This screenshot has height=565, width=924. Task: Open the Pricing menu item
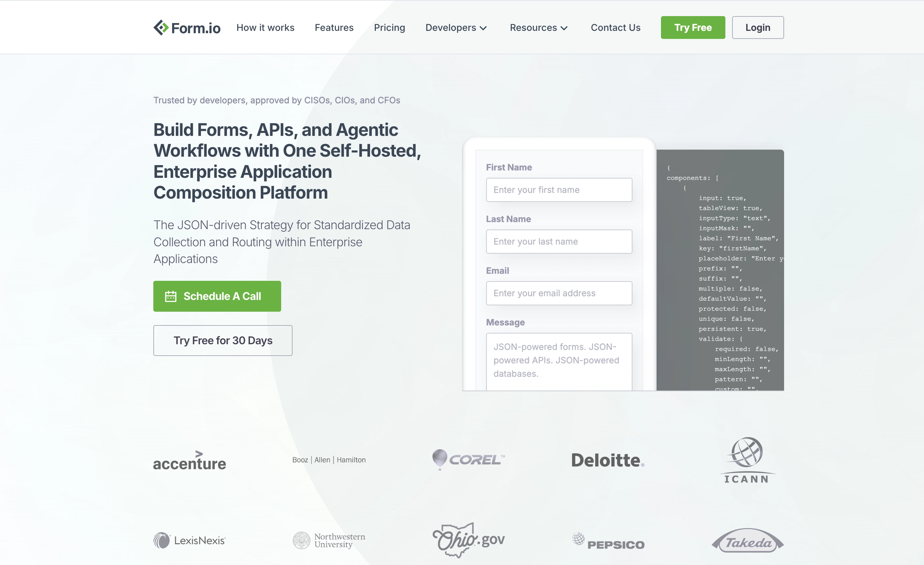[389, 28]
